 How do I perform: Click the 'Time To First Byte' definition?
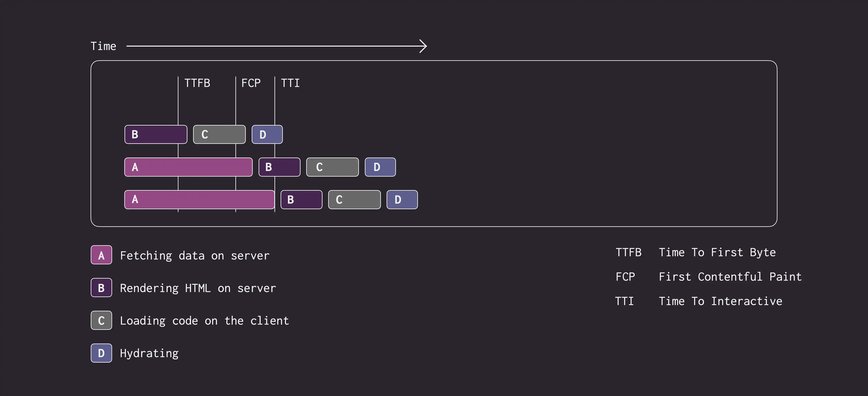tap(717, 253)
